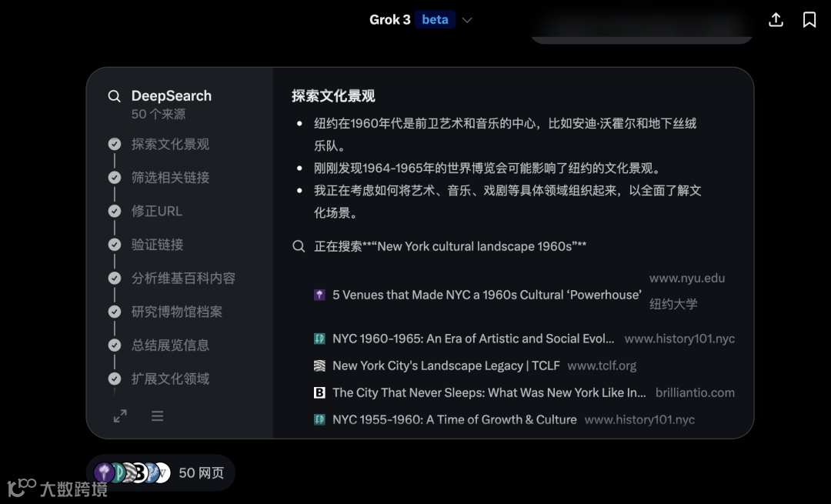
Task: Select the 筛选相关链接 step
Action: pyautogui.click(x=170, y=178)
